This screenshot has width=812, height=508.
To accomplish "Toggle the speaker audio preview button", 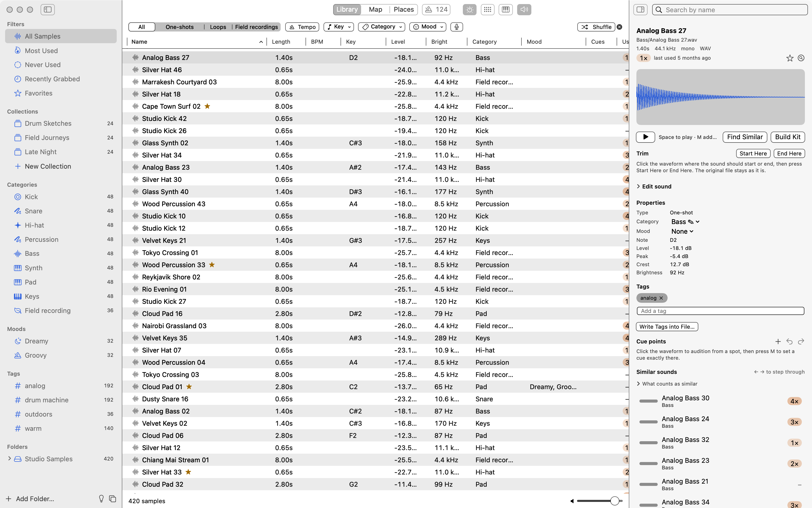I will tap(524, 9).
